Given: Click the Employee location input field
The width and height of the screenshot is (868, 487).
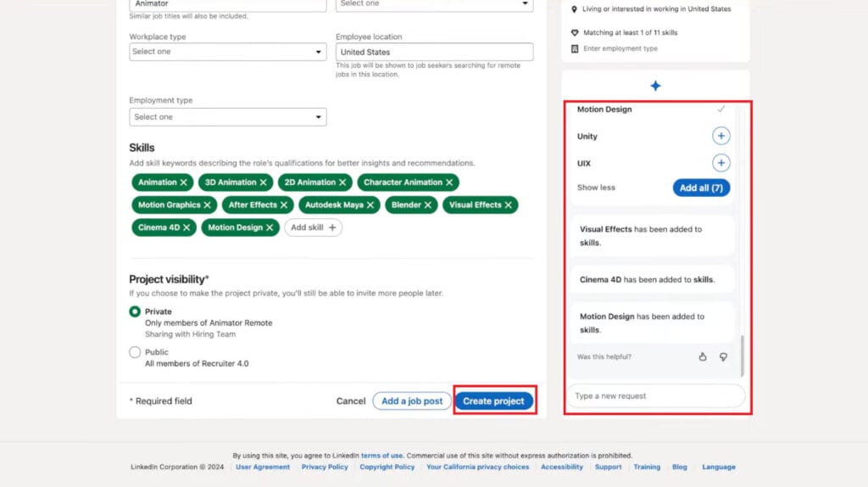Looking at the screenshot, I should (x=435, y=52).
